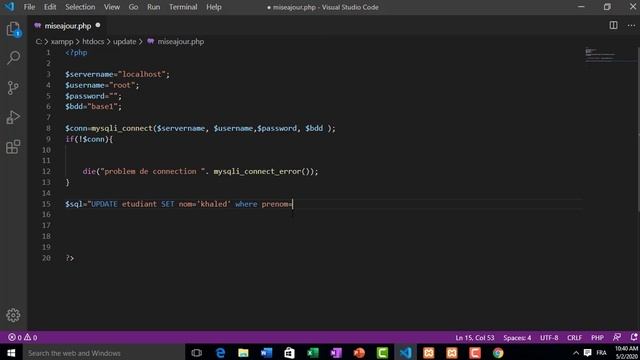The width and height of the screenshot is (640, 360).
Task: Click the mysqli_connect line of code
Action: tap(200, 128)
